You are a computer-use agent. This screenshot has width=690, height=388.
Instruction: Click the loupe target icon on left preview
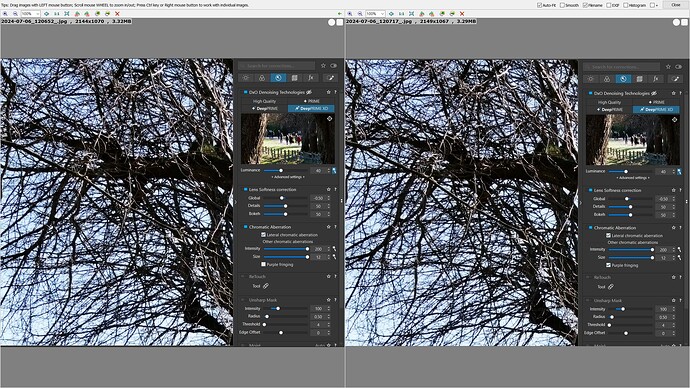[x=329, y=118]
